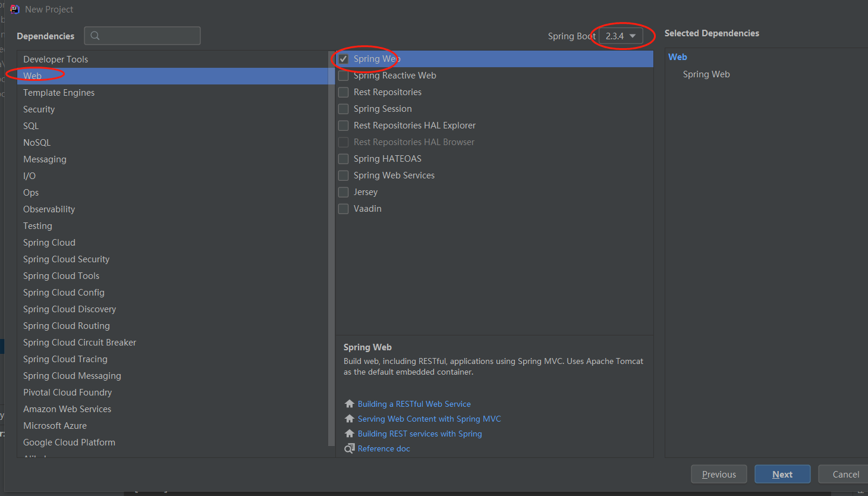Check the Spring Reactive Web checkbox

coord(344,76)
